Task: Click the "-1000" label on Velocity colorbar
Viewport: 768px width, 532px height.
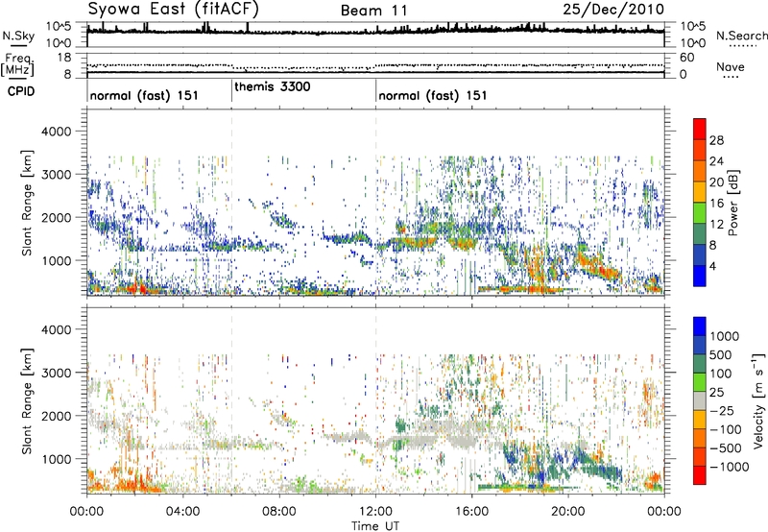Action: tap(729, 467)
